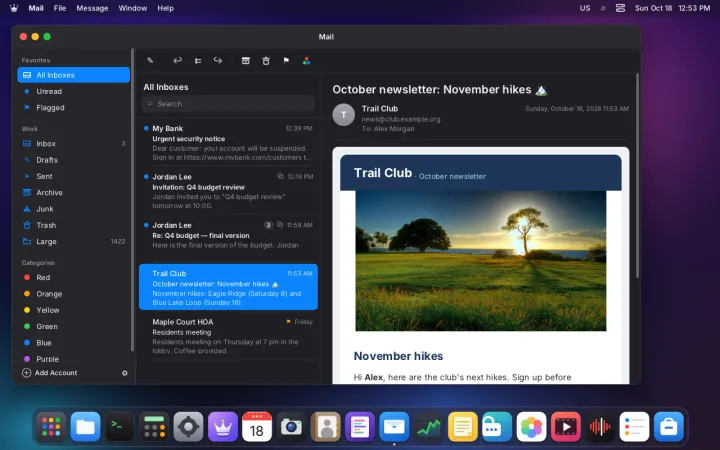Open the Junk folder
The height and width of the screenshot is (450, 720).
pyautogui.click(x=73, y=209)
